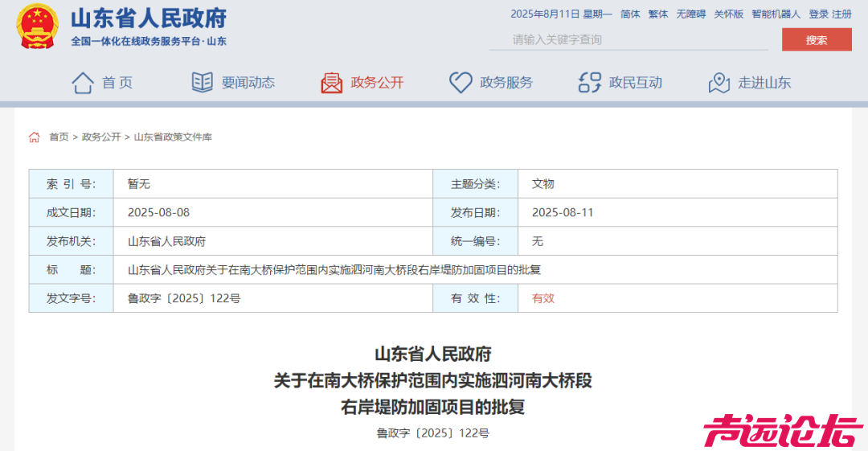868x451 pixels.
Task: Click the 登录 link
Action: 818,14
